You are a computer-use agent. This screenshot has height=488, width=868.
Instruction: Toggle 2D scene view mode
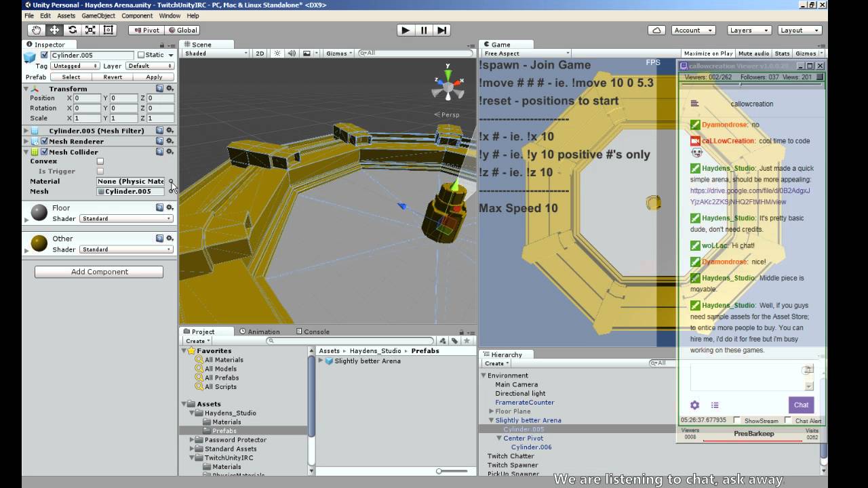[260, 53]
